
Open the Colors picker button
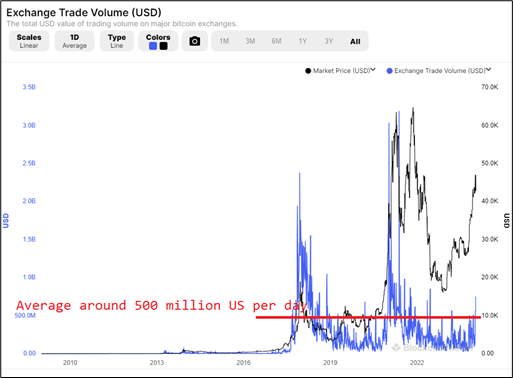(x=158, y=41)
